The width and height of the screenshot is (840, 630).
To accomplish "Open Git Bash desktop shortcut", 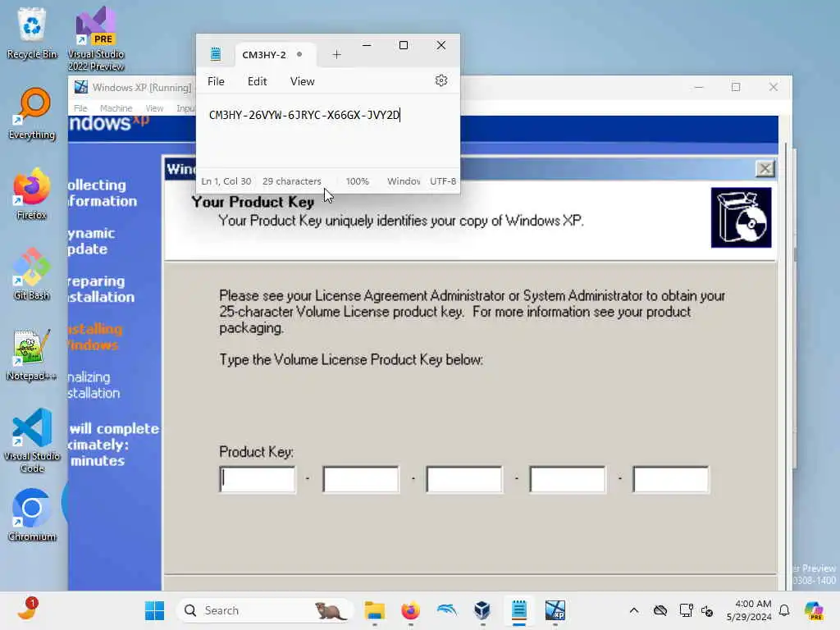I will (32, 274).
